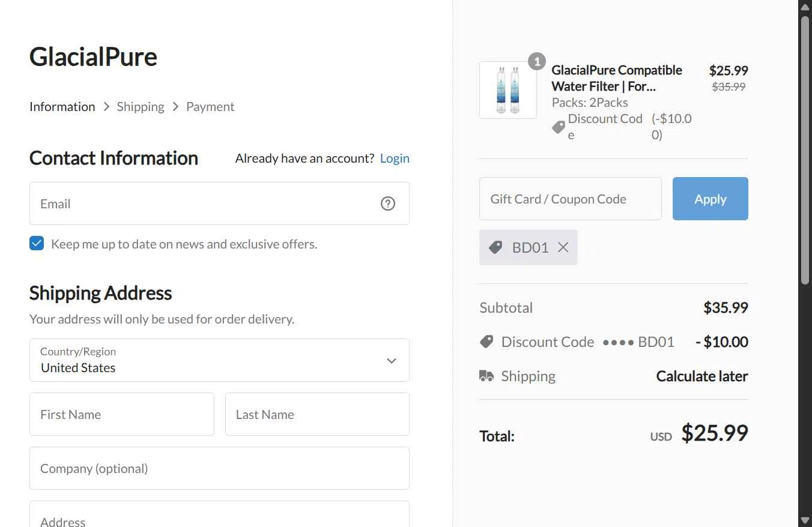Focus the First Name field
Screen dimensions: 812x527
[x=122, y=414]
